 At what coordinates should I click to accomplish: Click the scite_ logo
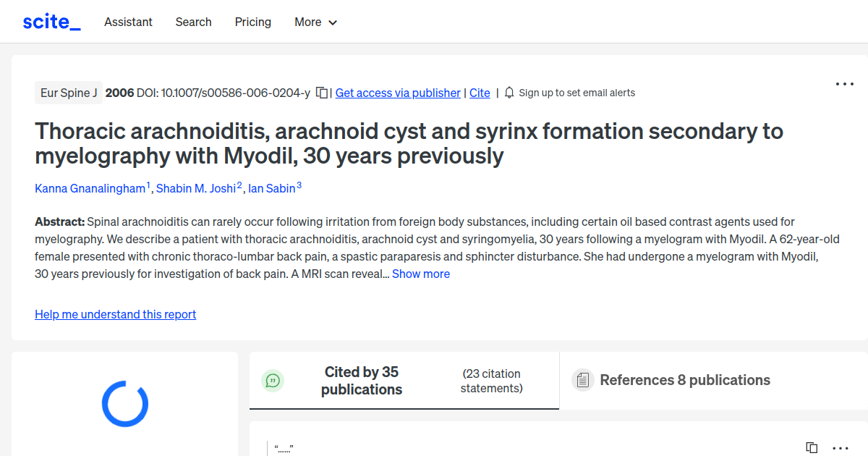tap(51, 22)
